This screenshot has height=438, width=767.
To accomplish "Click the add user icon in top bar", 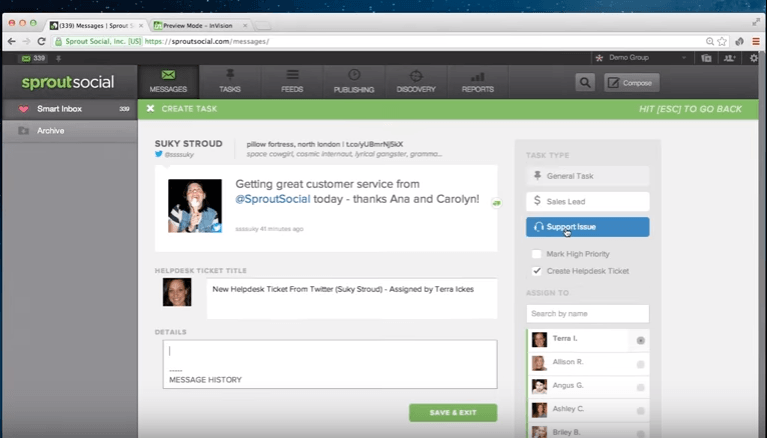I will (729, 58).
